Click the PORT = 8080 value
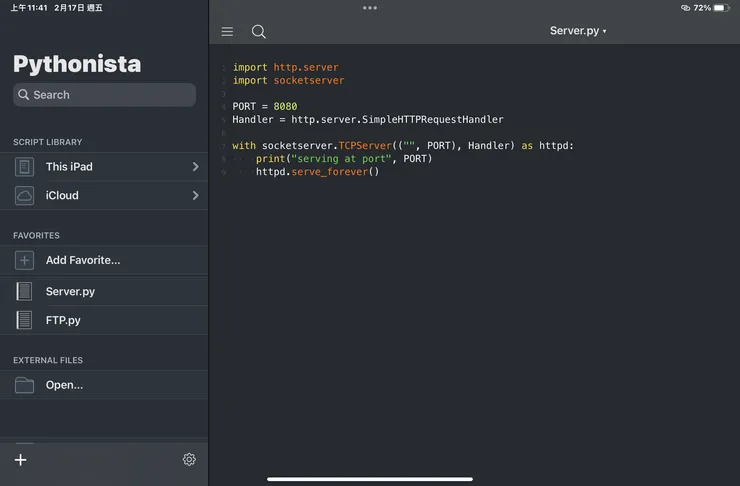 point(285,107)
